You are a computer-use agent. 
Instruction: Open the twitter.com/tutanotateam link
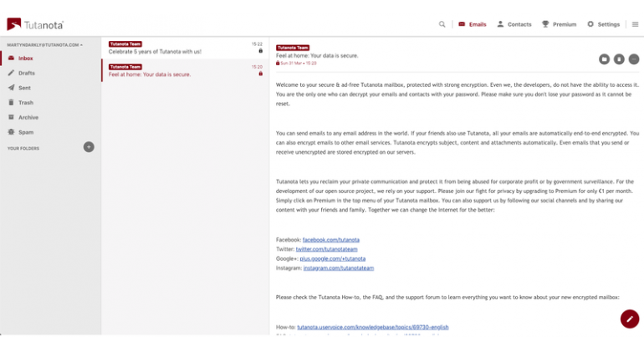326,249
